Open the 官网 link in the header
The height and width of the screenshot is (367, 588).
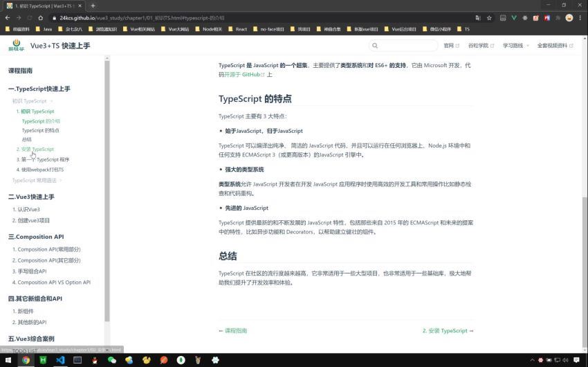[x=451, y=46]
